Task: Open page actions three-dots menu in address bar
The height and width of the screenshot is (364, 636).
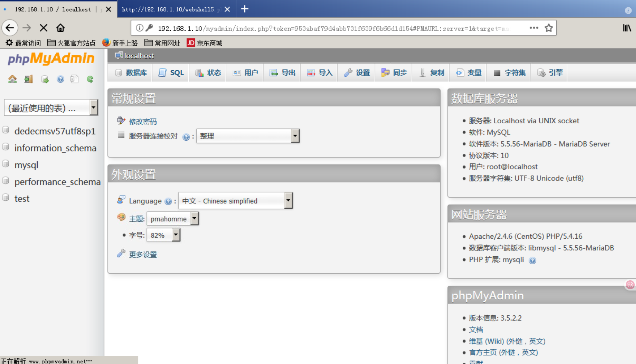Action: point(534,28)
